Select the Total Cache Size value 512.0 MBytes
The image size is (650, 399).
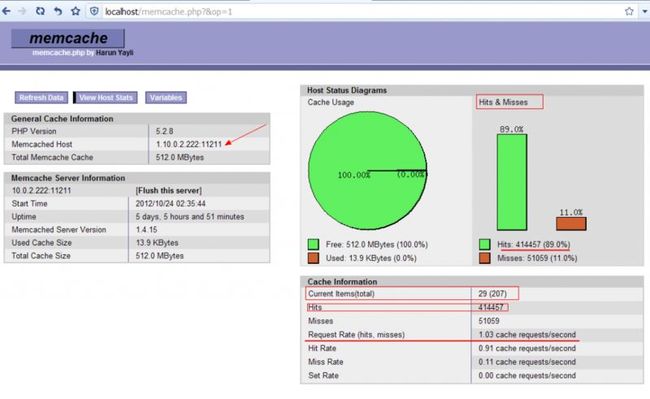(x=160, y=256)
